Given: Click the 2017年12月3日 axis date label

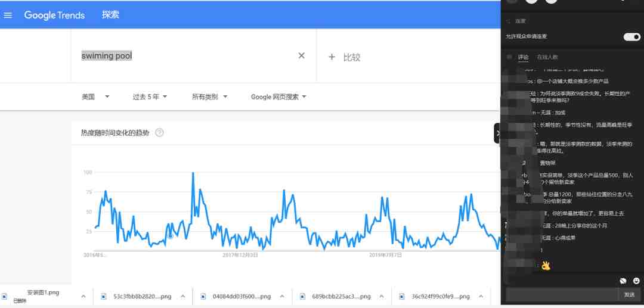Looking at the screenshot, I should pos(240,255).
